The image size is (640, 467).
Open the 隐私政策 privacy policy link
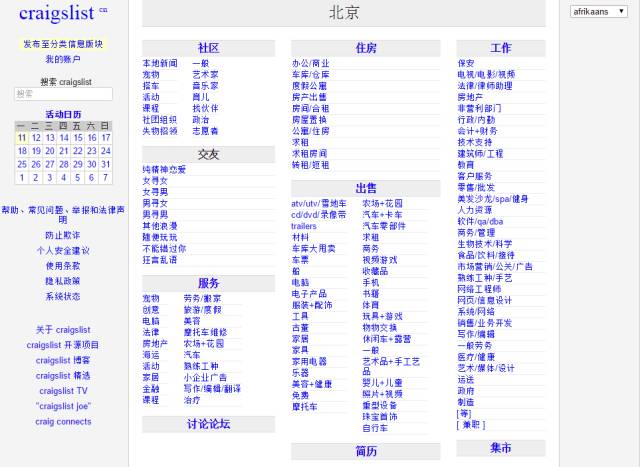point(63,281)
